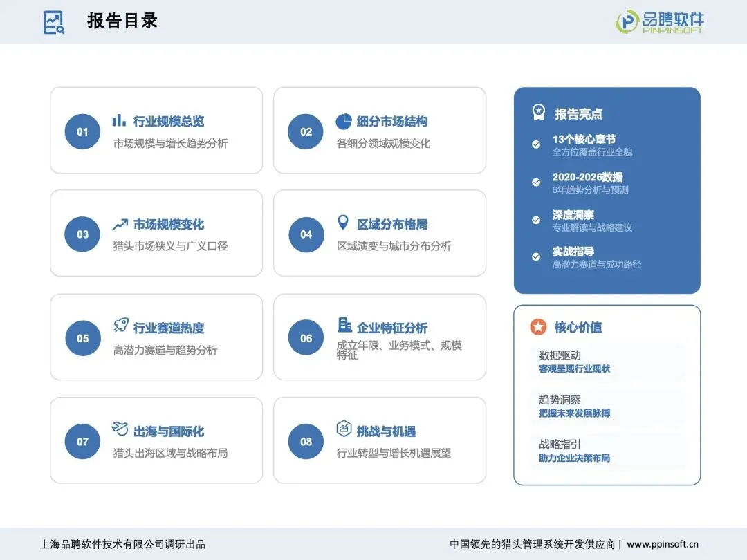The height and width of the screenshot is (560, 747).
Task: Select the 数据驱动 value item
Action: tap(560, 355)
